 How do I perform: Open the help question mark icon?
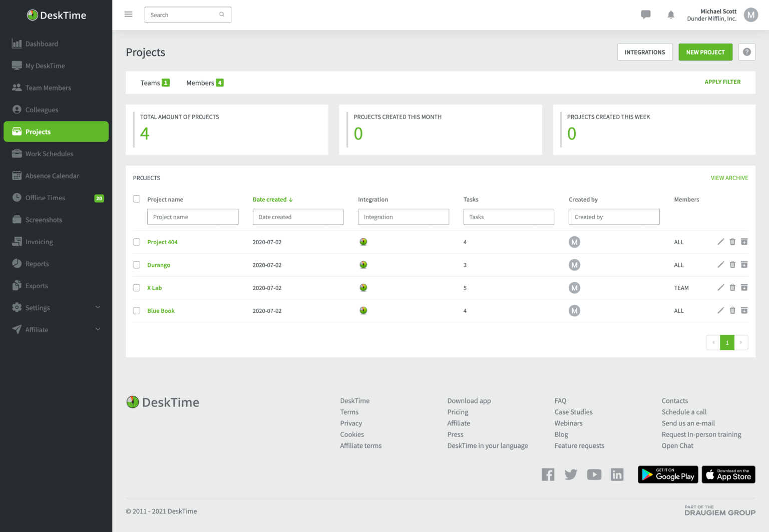click(x=746, y=52)
